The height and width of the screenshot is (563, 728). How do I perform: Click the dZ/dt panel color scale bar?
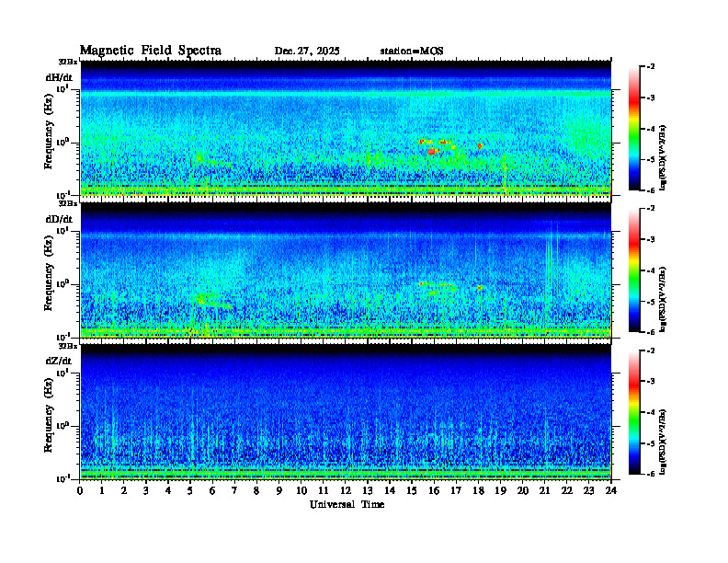[634, 412]
